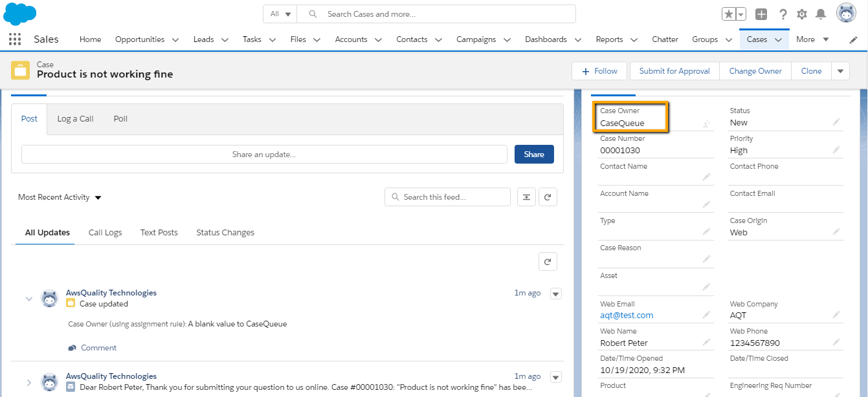Go to the Home tab
Image resolution: width=868 pixels, height=397 pixels.
(x=90, y=39)
